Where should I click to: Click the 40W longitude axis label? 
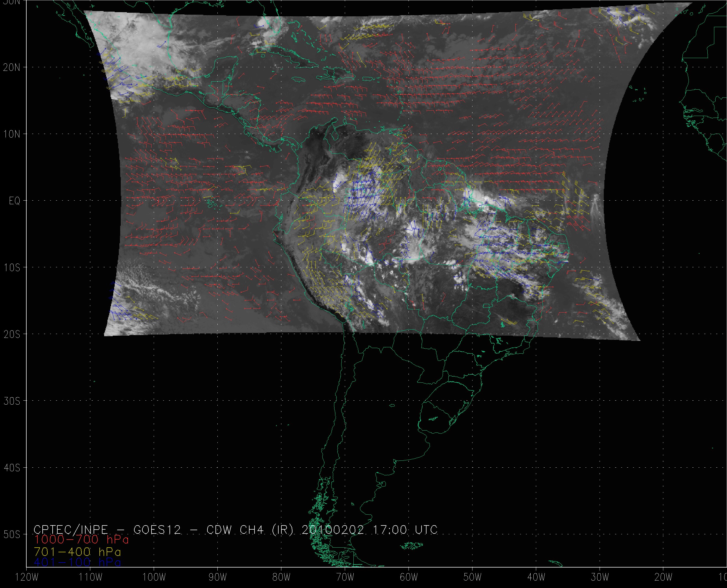[536, 577]
